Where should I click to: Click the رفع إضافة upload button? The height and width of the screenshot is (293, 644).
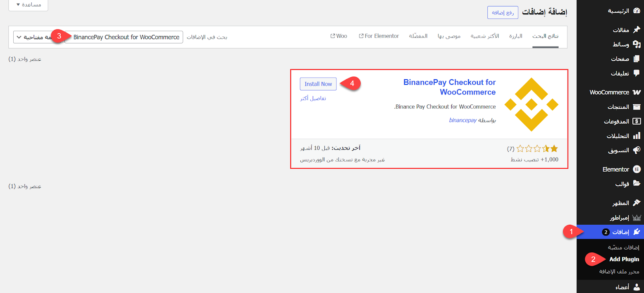tap(503, 12)
